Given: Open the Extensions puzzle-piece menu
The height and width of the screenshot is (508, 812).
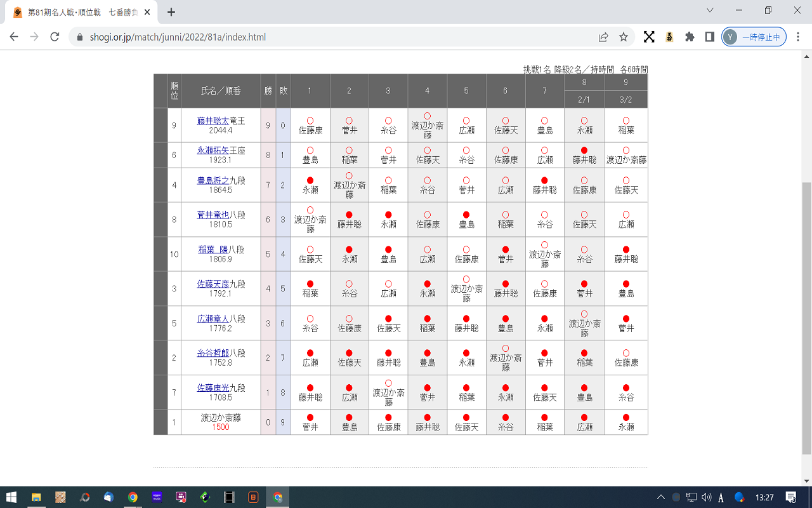Looking at the screenshot, I should [x=690, y=37].
